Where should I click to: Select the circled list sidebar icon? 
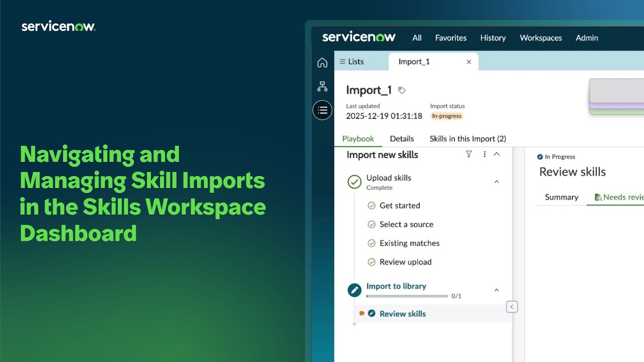coord(323,110)
